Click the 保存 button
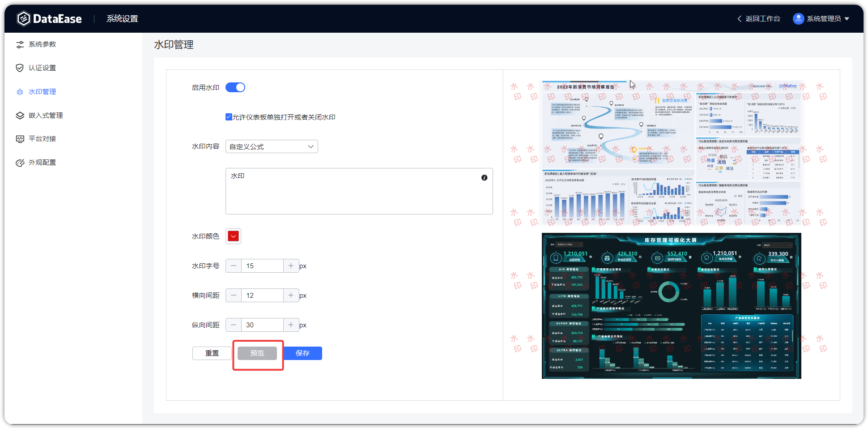This screenshot has height=429, width=868. (x=302, y=353)
